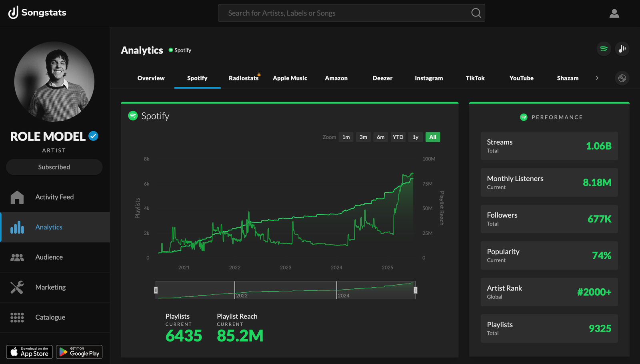Enable the YTD zoom view
The image size is (640, 364).
[398, 137]
